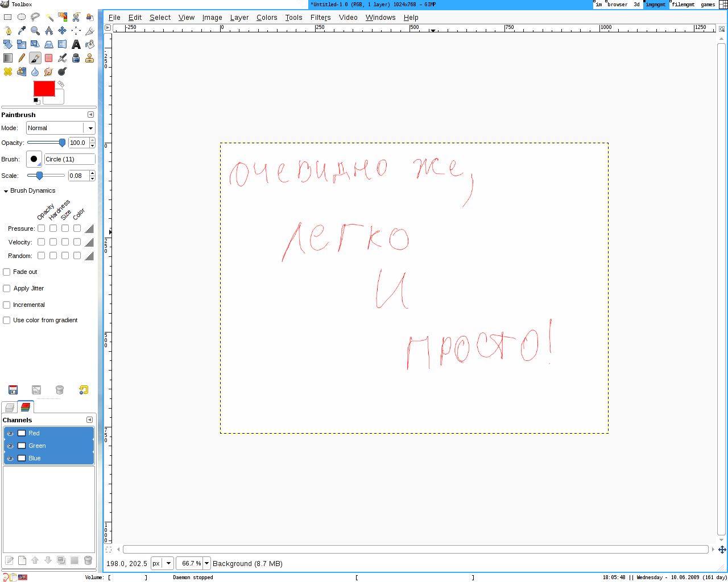
Task: Enable Random Color checkbox
Action: [77, 256]
